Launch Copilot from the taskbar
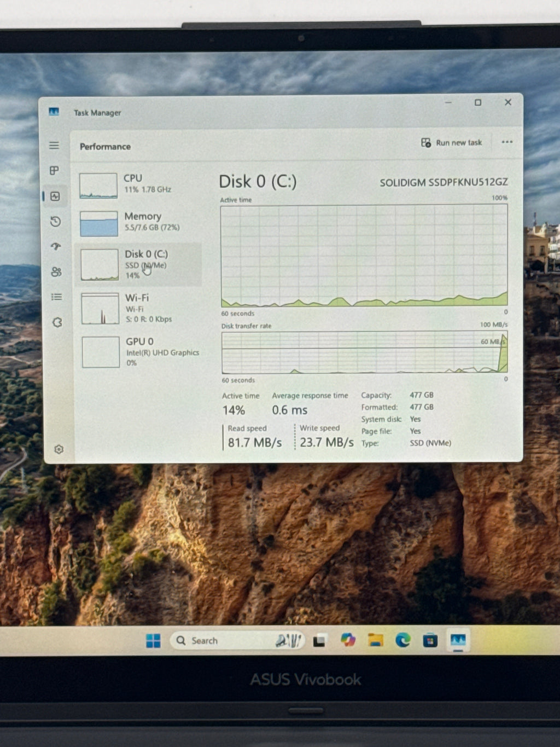 [348, 640]
